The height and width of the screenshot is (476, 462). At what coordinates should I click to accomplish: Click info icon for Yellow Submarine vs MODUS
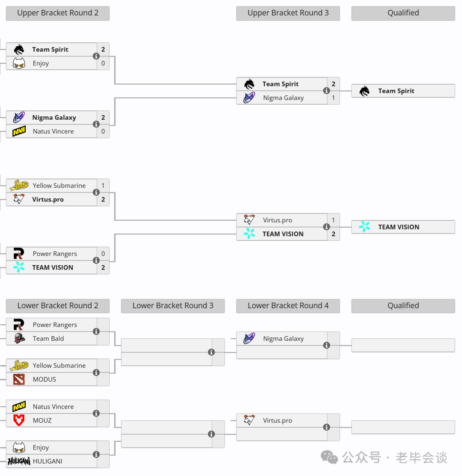pos(96,373)
